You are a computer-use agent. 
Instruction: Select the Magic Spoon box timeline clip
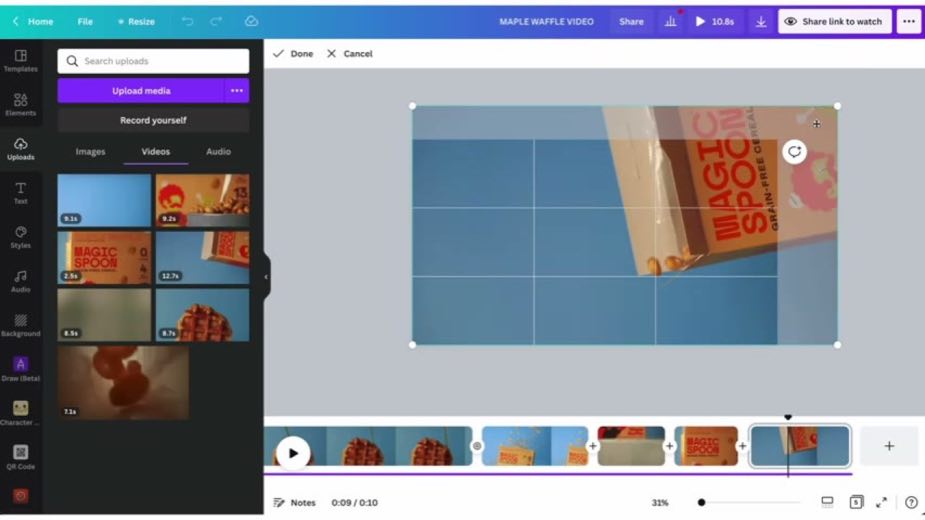coord(706,446)
